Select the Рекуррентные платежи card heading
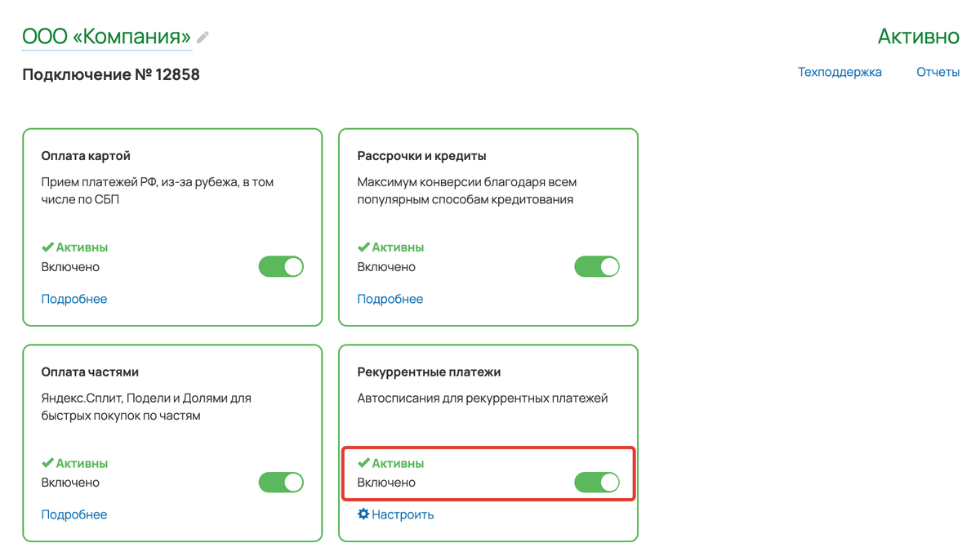 (x=429, y=372)
